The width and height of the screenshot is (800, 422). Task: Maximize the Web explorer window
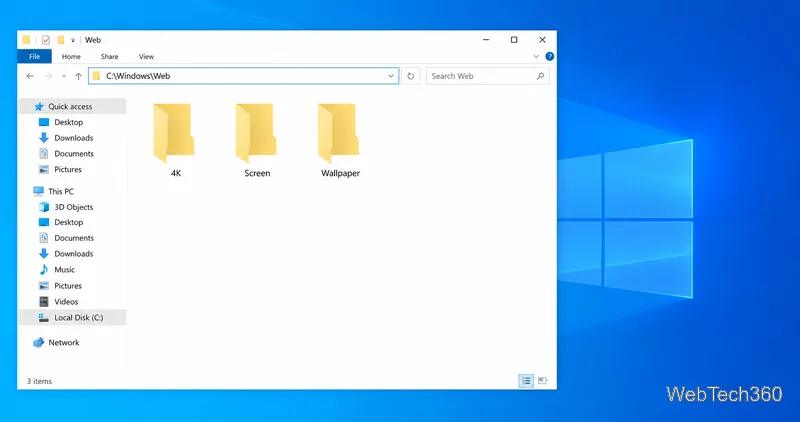[514, 40]
